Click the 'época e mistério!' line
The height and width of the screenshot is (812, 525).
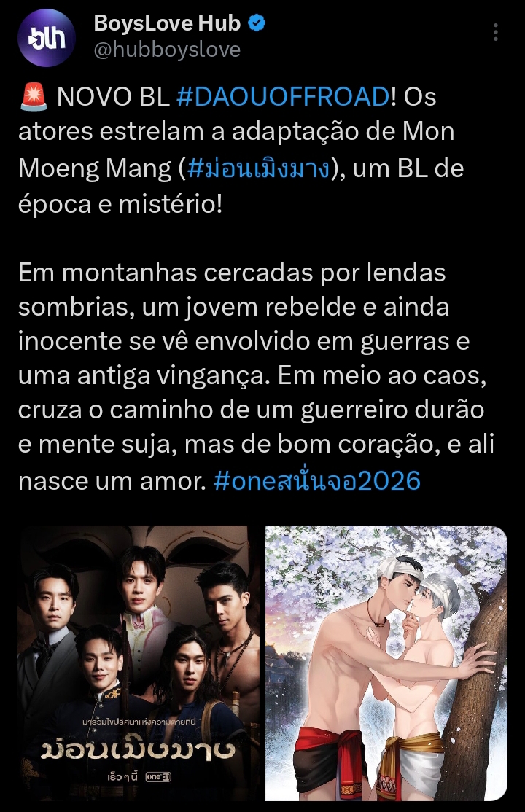120,204
